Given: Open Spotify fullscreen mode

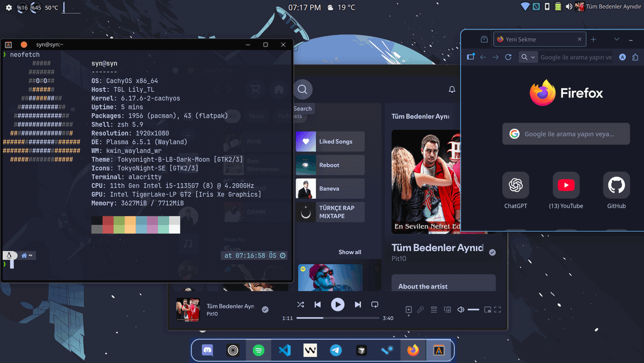Looking at the screenshot, I should pyautogui.click(x=497, y=309).
